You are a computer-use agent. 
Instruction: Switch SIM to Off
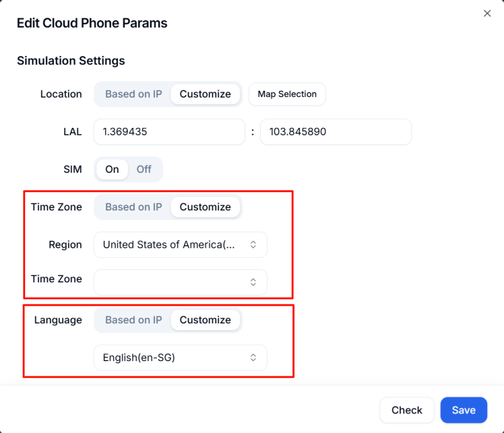pos(144,169)
